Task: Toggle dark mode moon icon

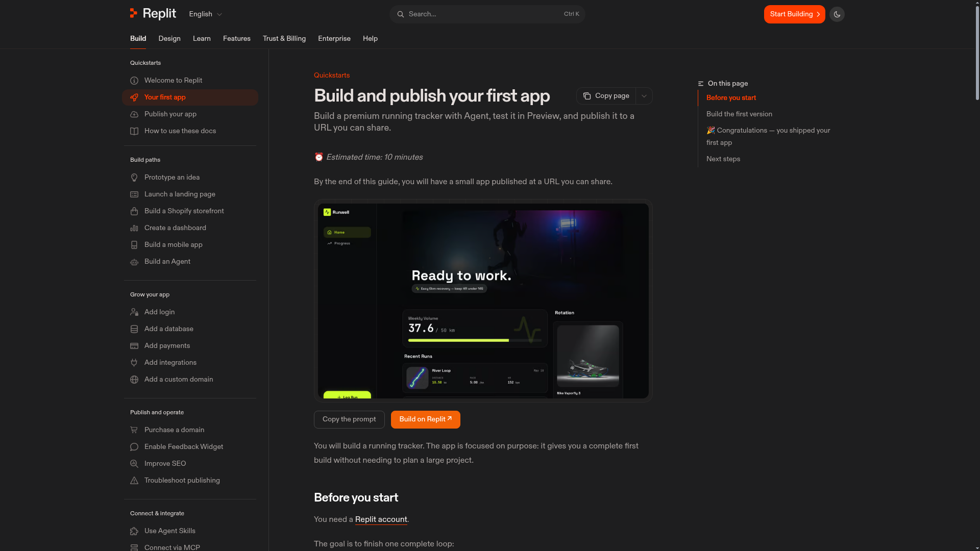Action: click(x=837, y=14)
